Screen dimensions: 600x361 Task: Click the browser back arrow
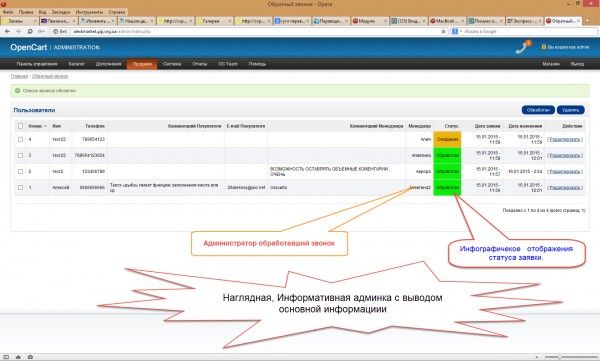point(8,31)
